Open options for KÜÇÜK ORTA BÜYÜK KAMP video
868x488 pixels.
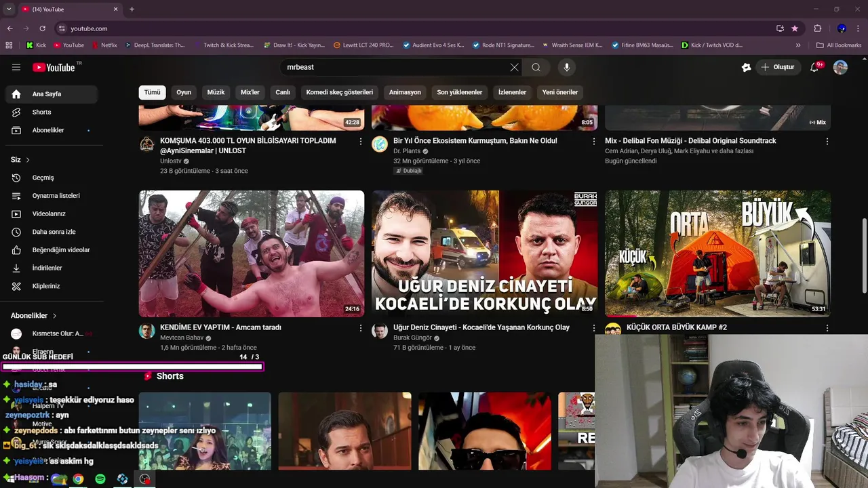(827, 328)
